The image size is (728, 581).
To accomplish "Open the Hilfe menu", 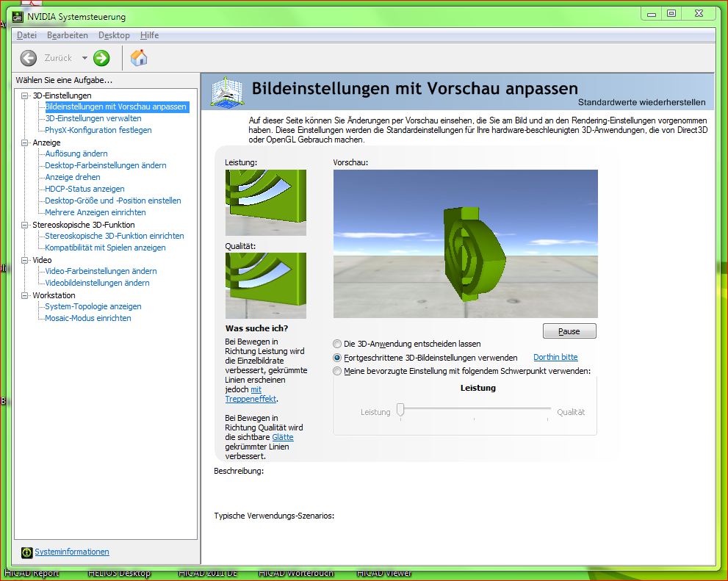I will (150, 35).
